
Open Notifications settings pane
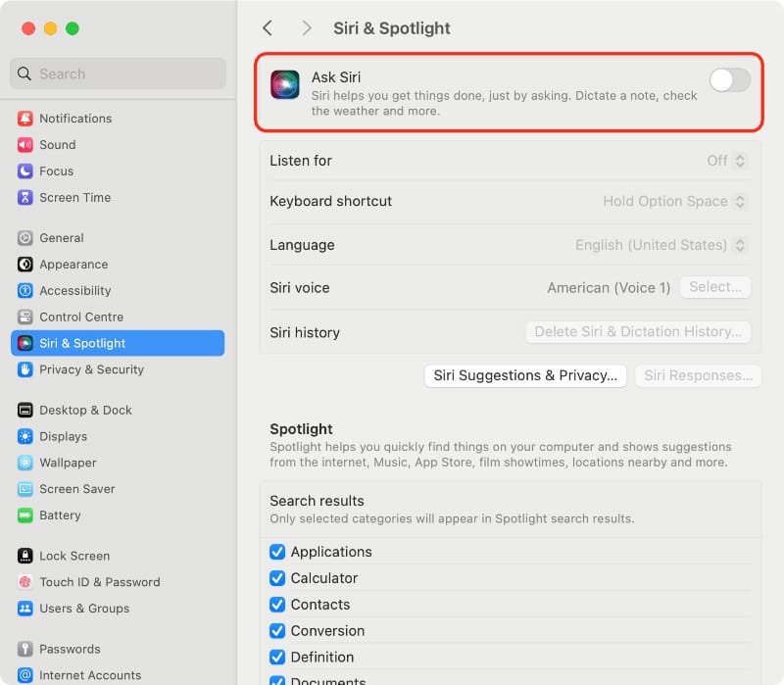point(118,119)
